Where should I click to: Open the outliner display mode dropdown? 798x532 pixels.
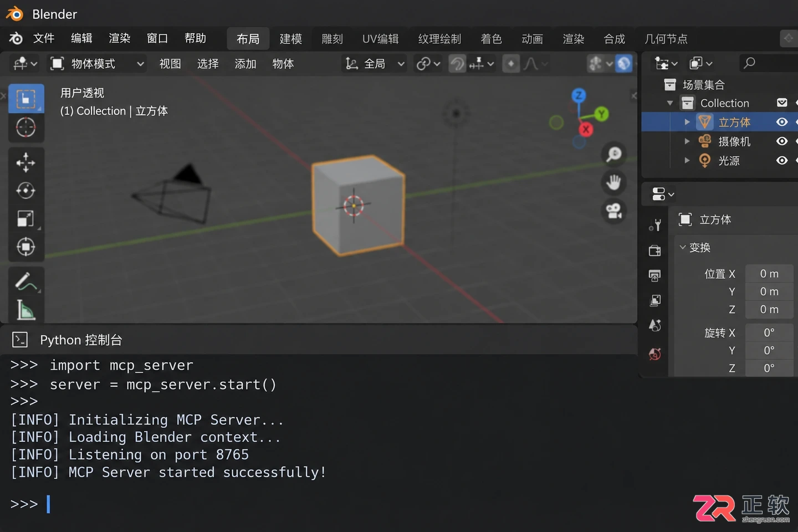tap(666, 64)
